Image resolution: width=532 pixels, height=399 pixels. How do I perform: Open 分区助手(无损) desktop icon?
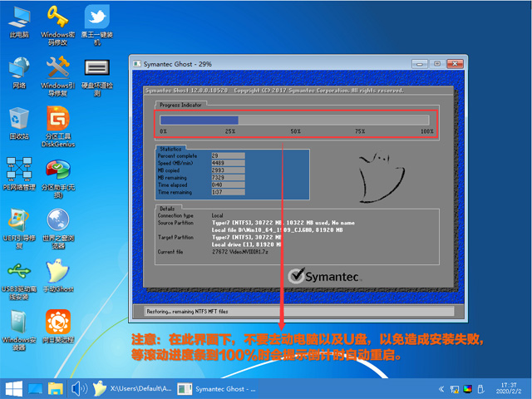click(x=57, y=170)
